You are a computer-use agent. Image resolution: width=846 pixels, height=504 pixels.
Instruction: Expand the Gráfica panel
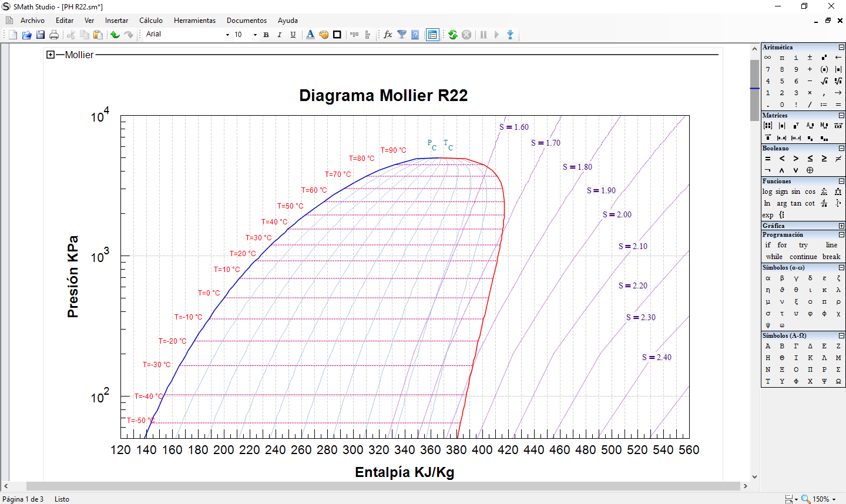coord(841,226)
